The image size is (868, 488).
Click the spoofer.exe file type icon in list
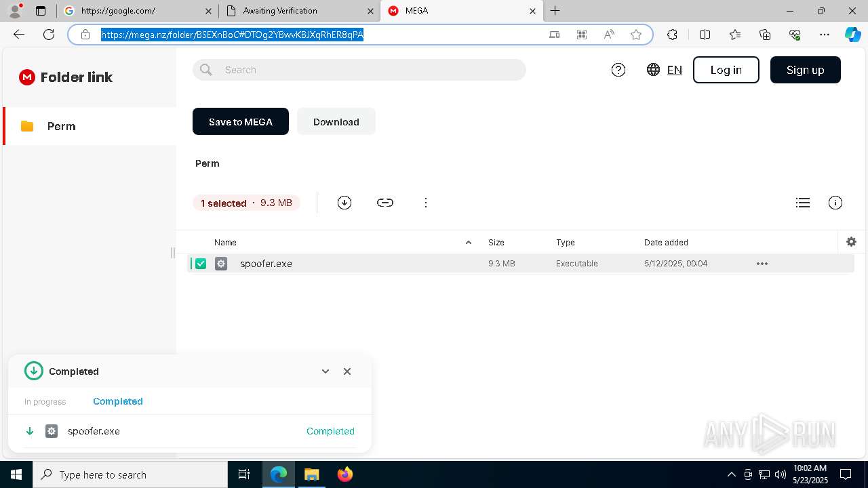click(x=221, y=264)
